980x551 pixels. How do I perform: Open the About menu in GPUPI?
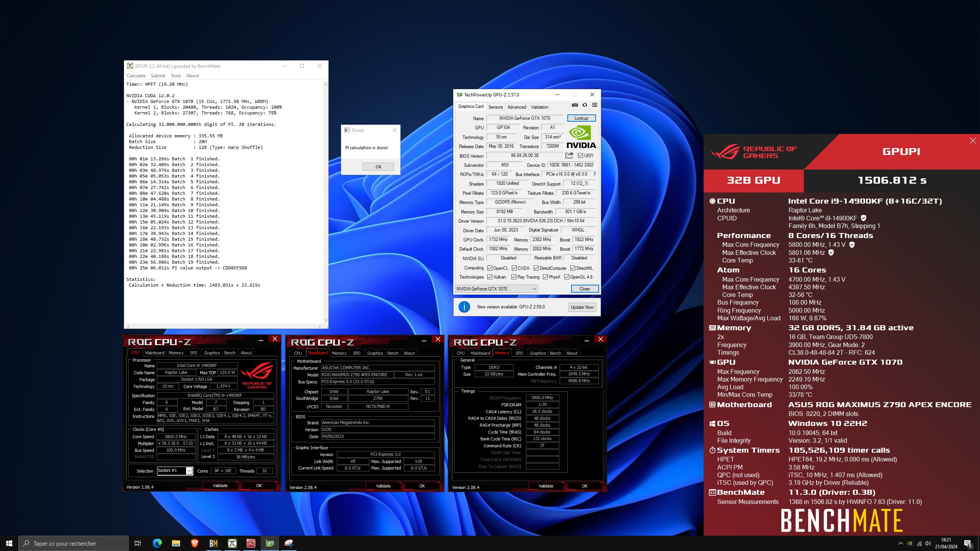(193, 76)
